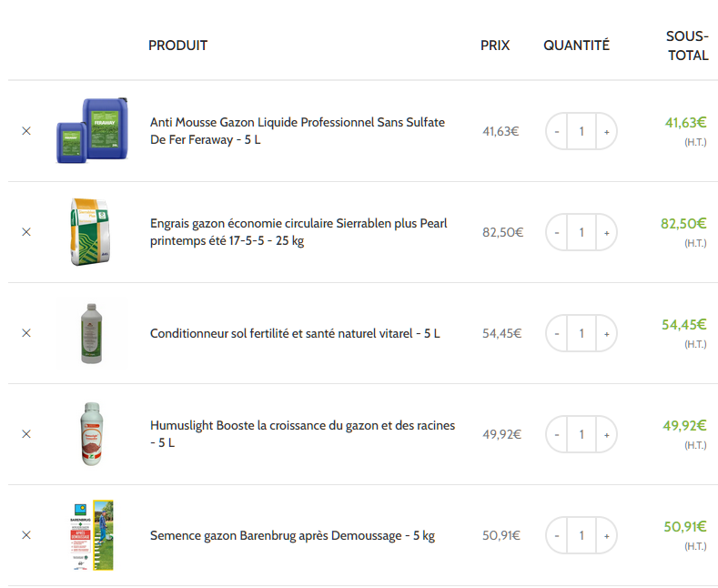718x588 pixels.
Task: Remove Engrais gazon Sierrablen item from cart
Action: pos(26,232)
